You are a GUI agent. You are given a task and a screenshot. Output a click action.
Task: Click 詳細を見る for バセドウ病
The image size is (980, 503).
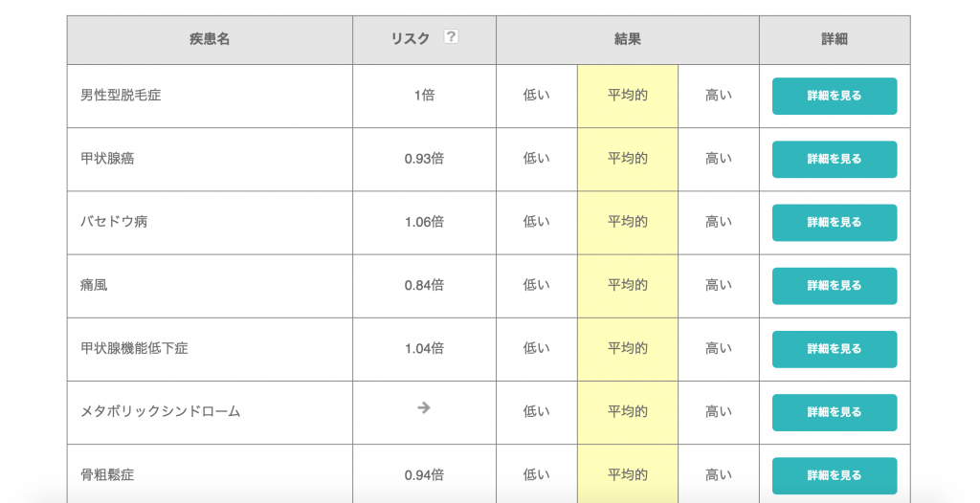tap(834, 222)
